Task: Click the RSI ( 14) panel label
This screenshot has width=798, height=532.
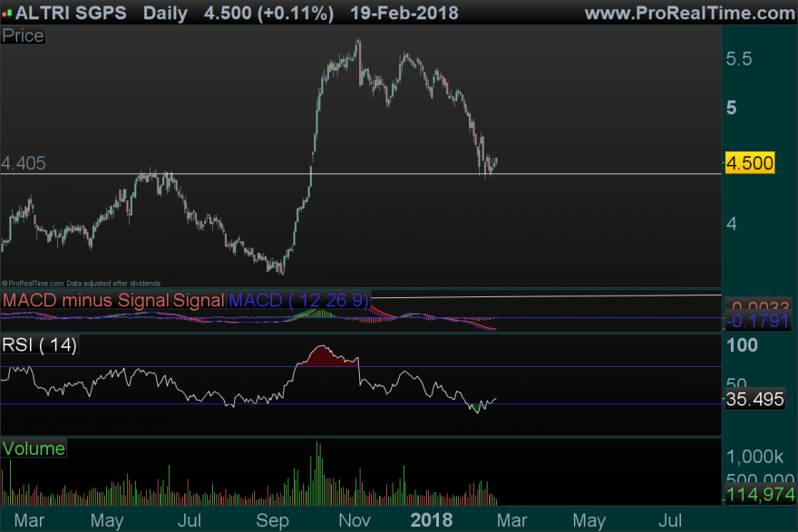Action: (x=40, y=344)
